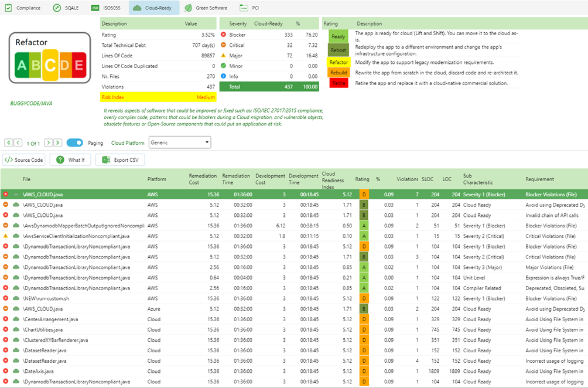588x388 pixels.
Task: Click the What If button
Action: tap(70, 159)
